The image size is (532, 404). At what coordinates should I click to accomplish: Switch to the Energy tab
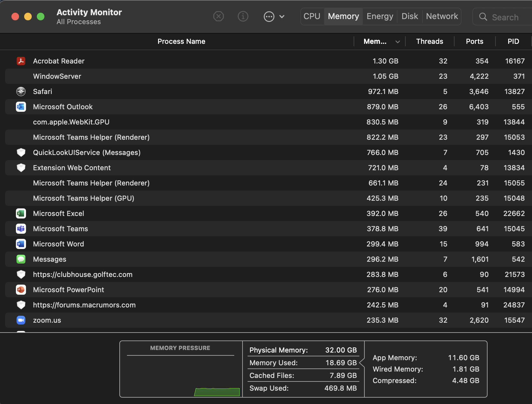pyautogui.click(x=380, y=17)
